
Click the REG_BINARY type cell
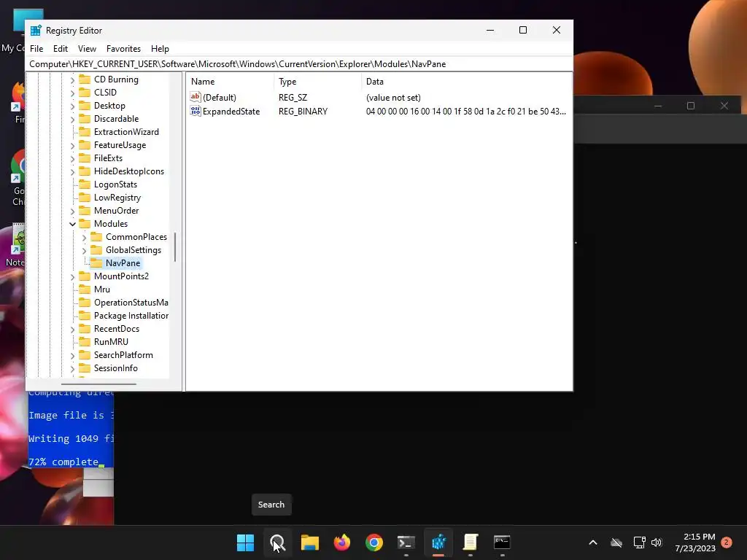[303, 112]
